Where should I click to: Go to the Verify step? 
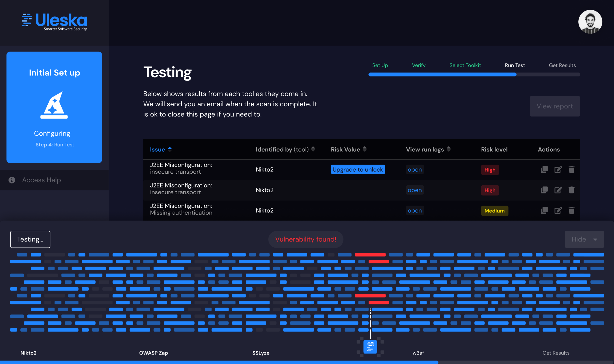tap(419, 65)
